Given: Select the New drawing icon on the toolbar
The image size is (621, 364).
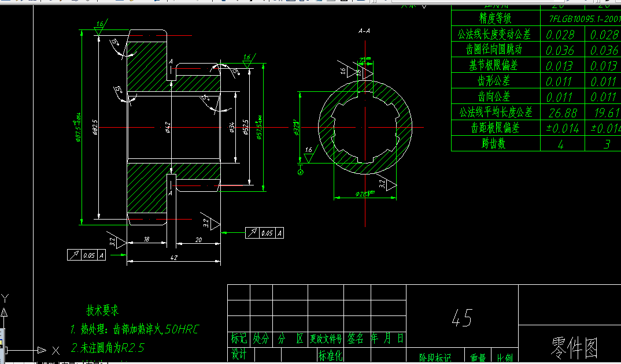Looking at the screenshot, I should 5,2.
